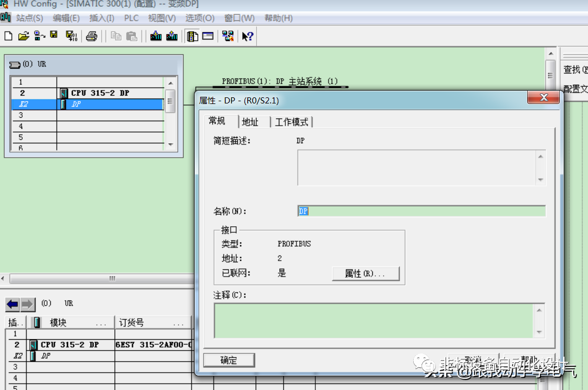The image size is (588, 390).
Task: Select the Copy toolbar icon
Action: click(117, 35)
